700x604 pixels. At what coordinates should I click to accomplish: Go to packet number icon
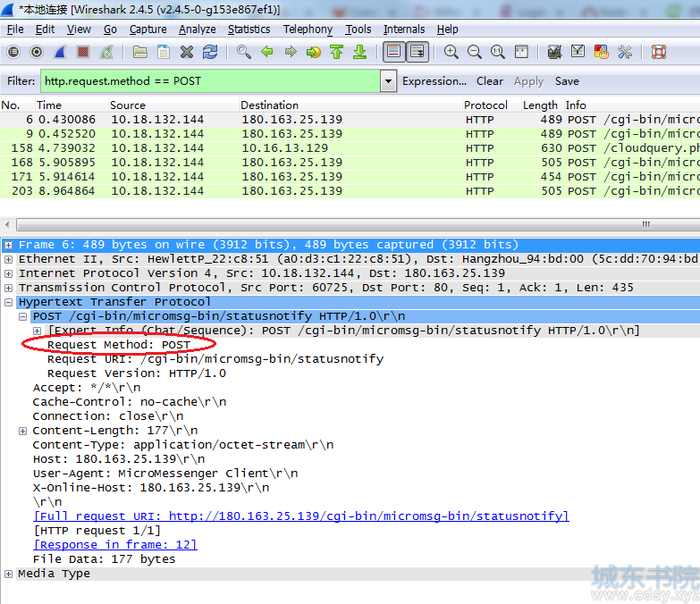point(314,52)
